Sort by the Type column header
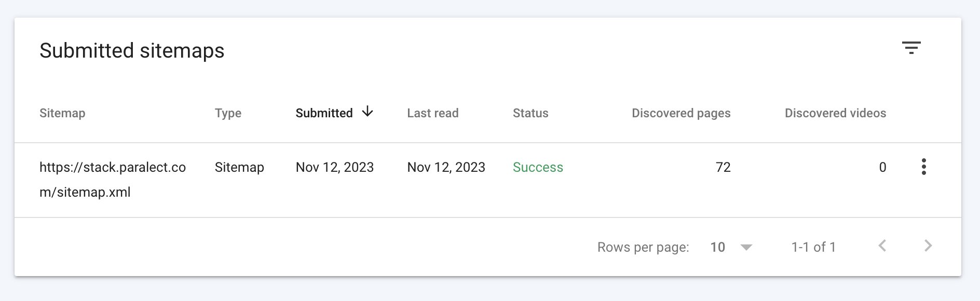This screenshot has width=980, height=301. (228, 113)
